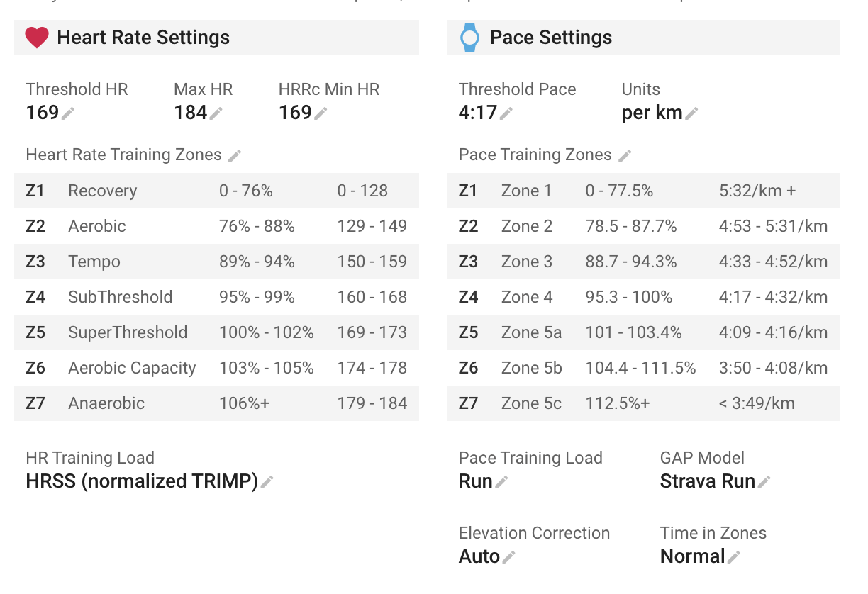The width and height of the screenshot is (868, 594).
Task: Edit GAP Model Strava Run pencil icon
Action: click(764, 482)
